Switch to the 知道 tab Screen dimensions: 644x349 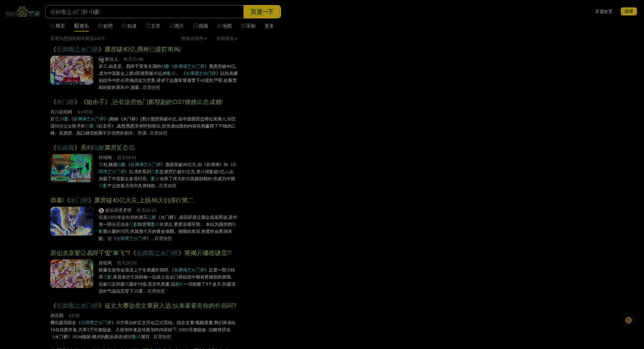tap(129, 26)
